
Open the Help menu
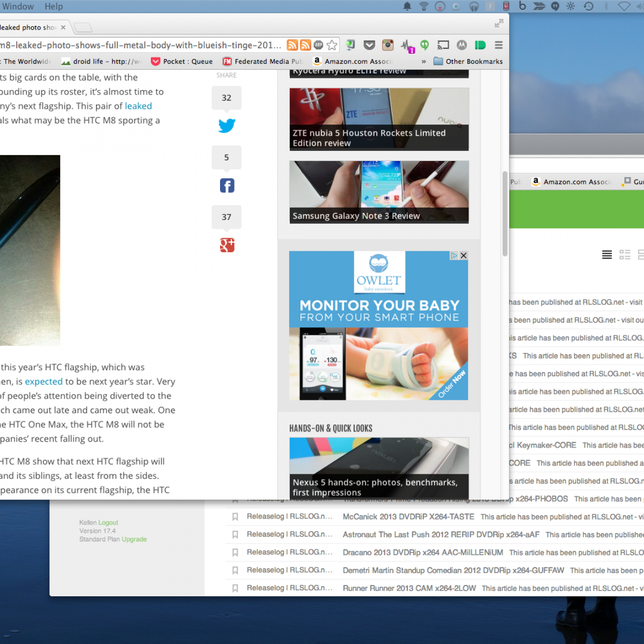click(x=54, y=6)
